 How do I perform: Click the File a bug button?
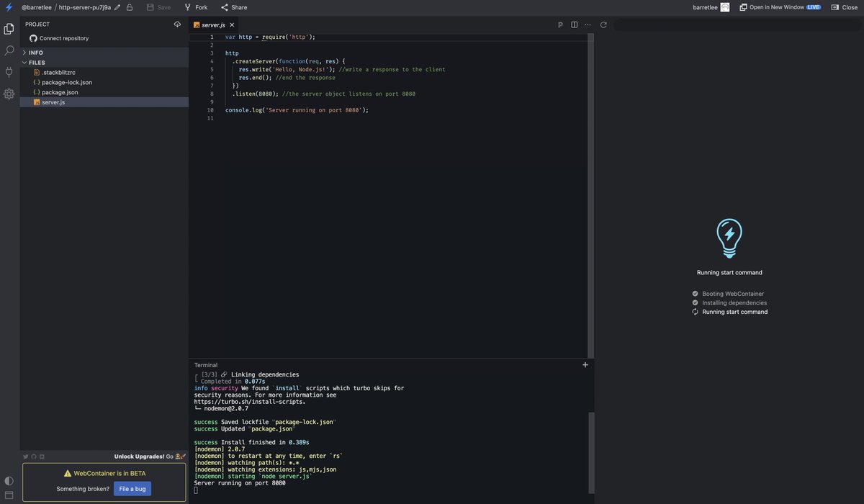(132, 489)
